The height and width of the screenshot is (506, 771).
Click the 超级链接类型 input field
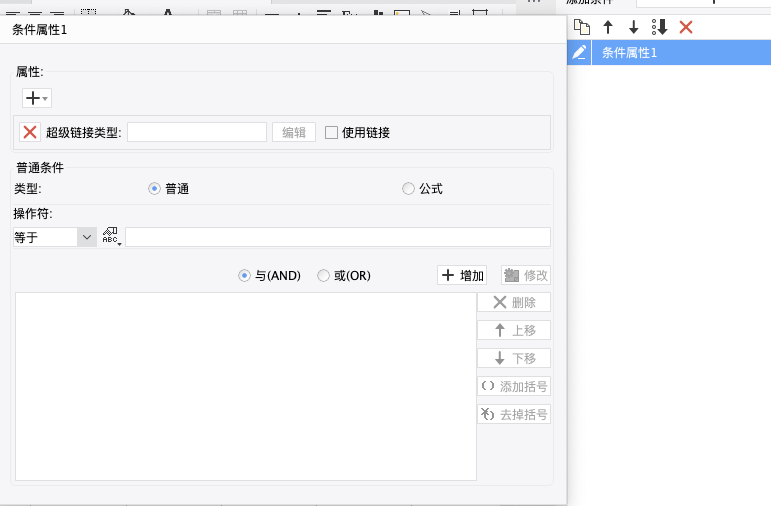[197, 132]
